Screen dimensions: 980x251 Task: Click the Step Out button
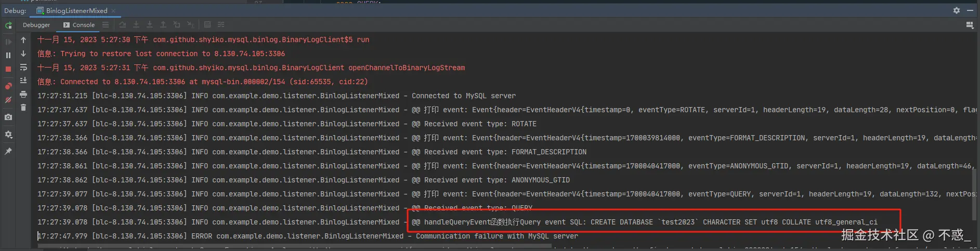click(x=163, y=24)
